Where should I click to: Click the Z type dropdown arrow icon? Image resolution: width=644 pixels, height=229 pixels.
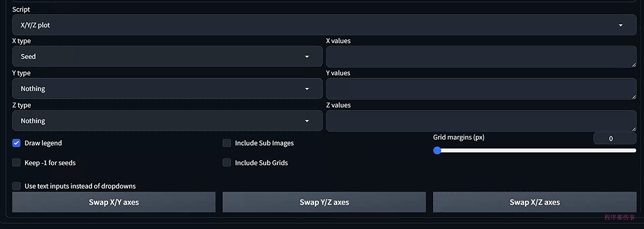click(307, 121)
